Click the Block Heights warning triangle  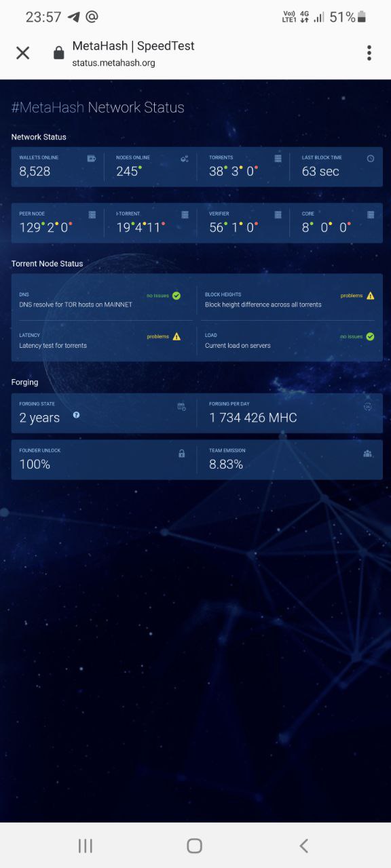[x=370, y=296]
